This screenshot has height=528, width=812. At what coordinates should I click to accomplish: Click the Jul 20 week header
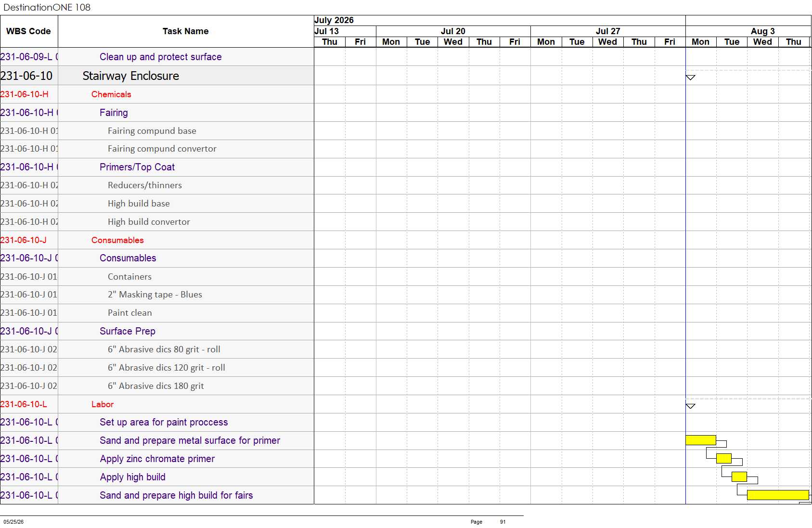click(453, 31)
